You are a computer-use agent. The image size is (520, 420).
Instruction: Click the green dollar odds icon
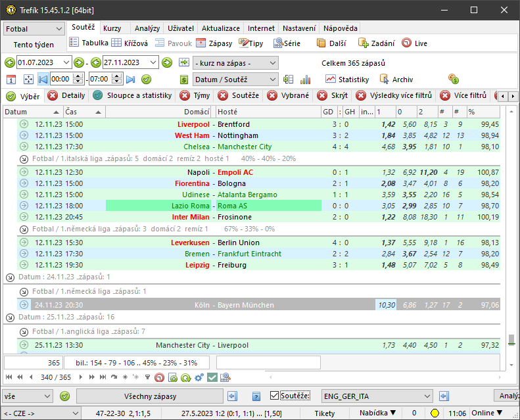point(183,80)
